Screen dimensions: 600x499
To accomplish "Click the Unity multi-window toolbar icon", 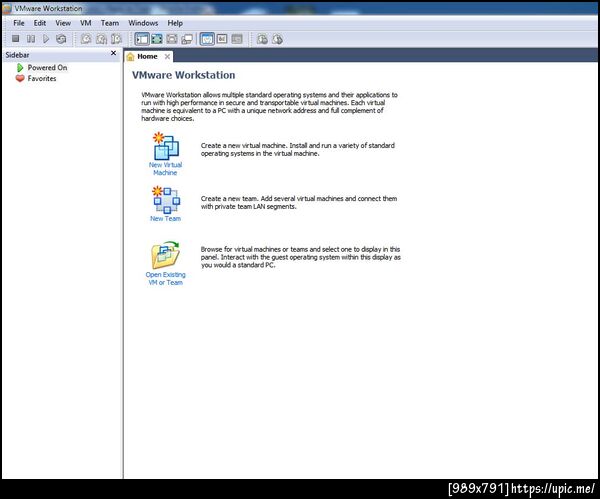I will [x=187, y=39].
